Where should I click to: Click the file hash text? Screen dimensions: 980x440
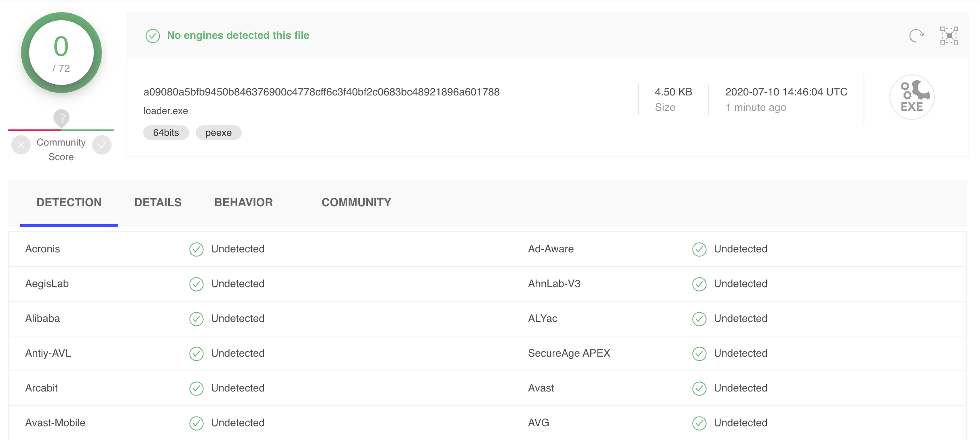coord(321,92)
